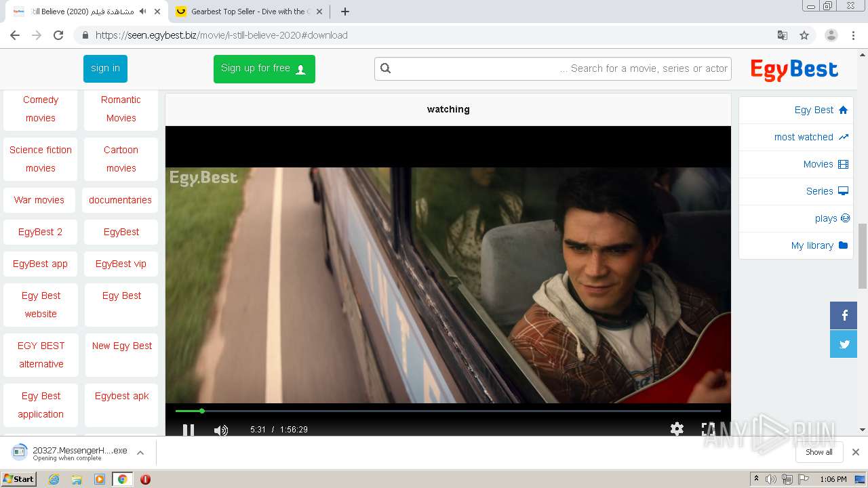Open Chrome profile avatar menu
This screenshot has width=868, height=488.
831,35
